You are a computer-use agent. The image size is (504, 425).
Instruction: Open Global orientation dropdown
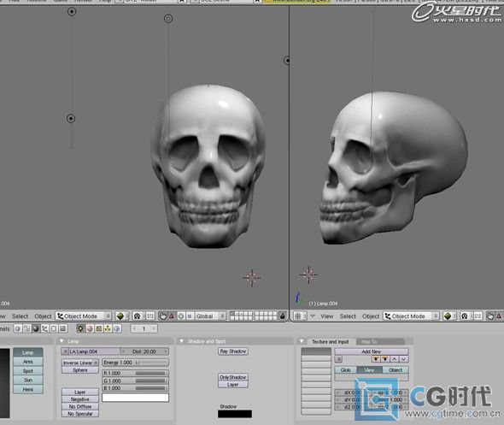210,316
